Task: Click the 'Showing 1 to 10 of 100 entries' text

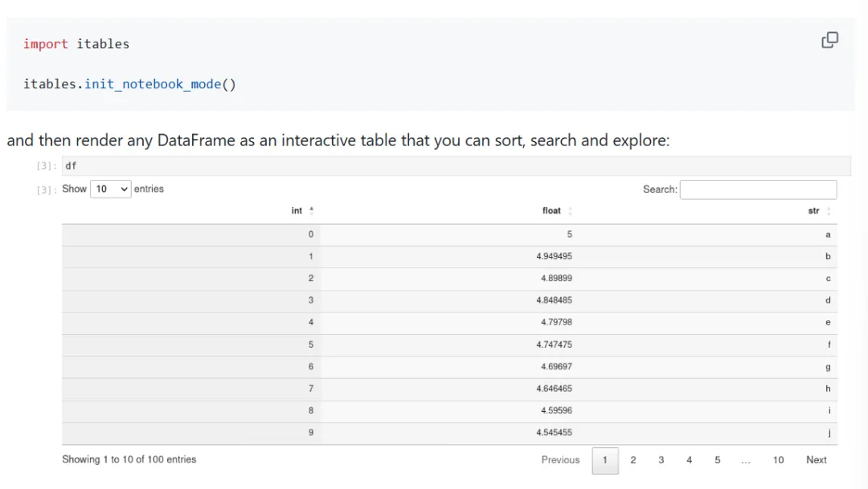Action: 129,459
